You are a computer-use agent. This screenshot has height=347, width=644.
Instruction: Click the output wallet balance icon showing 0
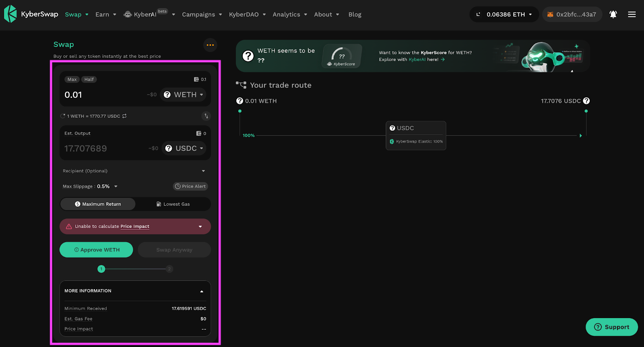pos(199,133)
